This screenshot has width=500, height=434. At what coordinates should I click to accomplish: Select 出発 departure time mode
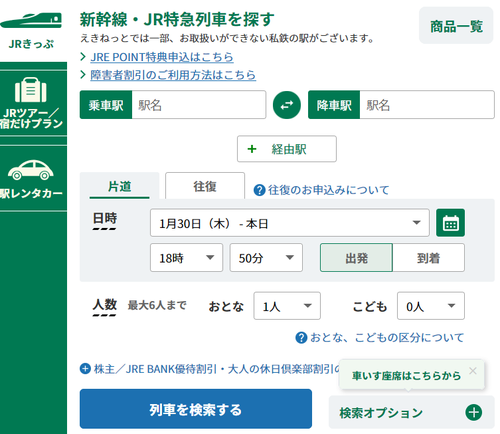tap(356, 258)
